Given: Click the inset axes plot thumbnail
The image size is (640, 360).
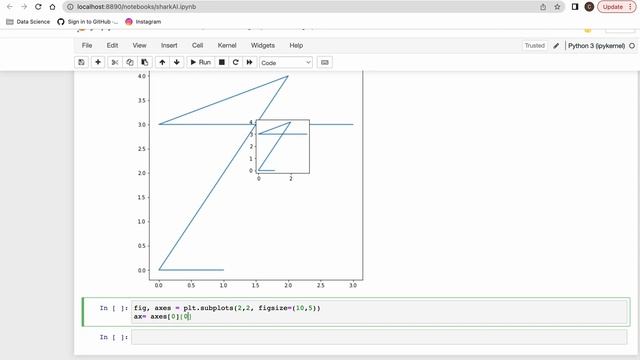Looking at the screenshot, I should (282, 147).
